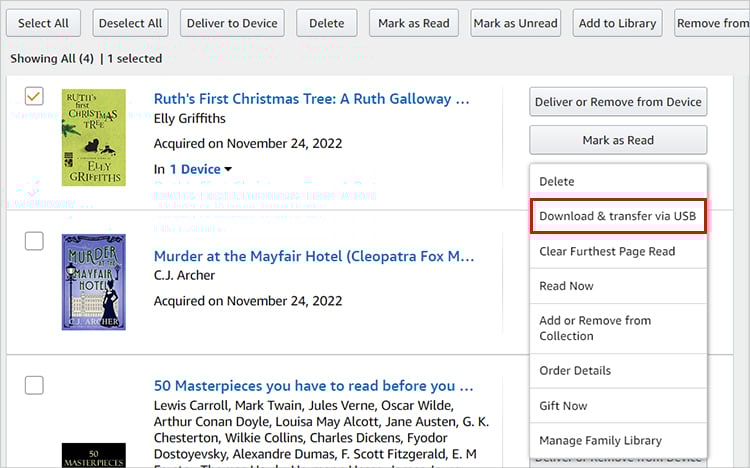Screen dimensions: 750x468
Task: Open Murder at the Mayfair Hotel cover
Action: pyautogui.click(x=93, y=282)
